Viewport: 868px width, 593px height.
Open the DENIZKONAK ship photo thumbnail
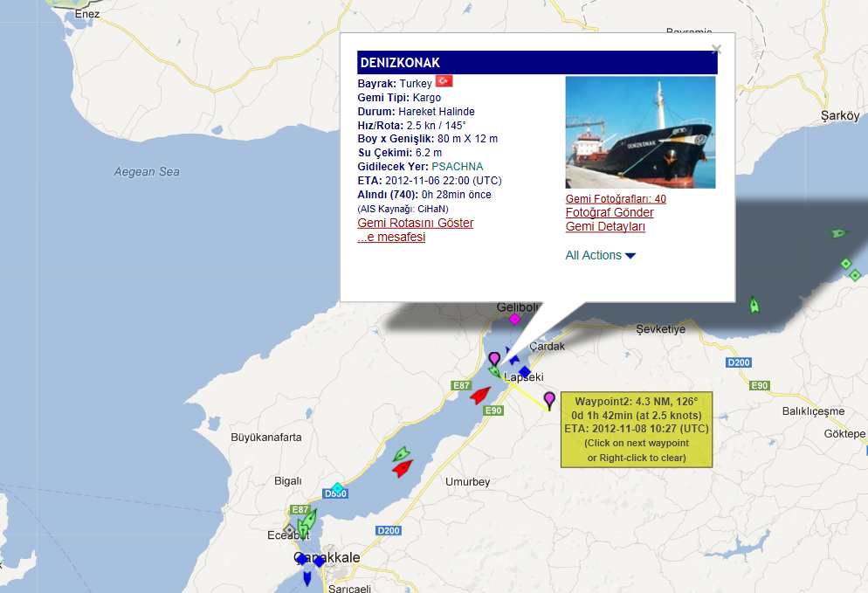(x=640, y=133)
